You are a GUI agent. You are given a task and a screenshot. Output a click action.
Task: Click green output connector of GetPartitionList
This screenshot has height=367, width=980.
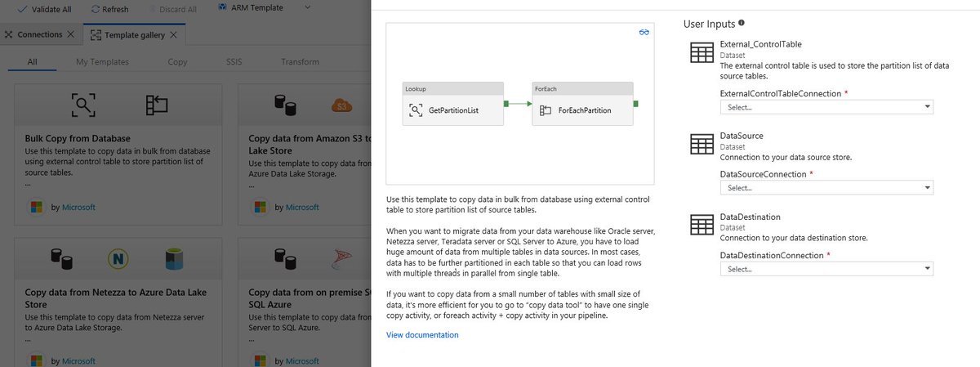[x=506, y=104]
